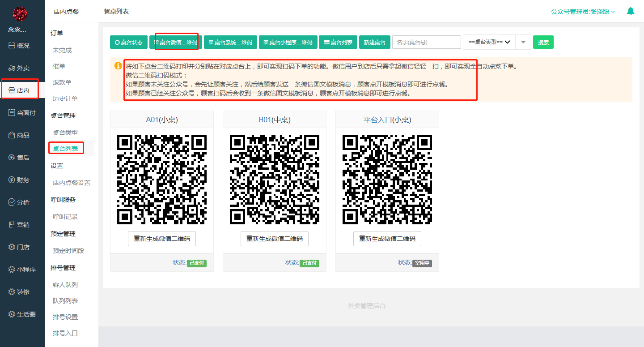Click the 平台入口 QR code image
The height and width of the screenshot is (347, 644).
387,180
